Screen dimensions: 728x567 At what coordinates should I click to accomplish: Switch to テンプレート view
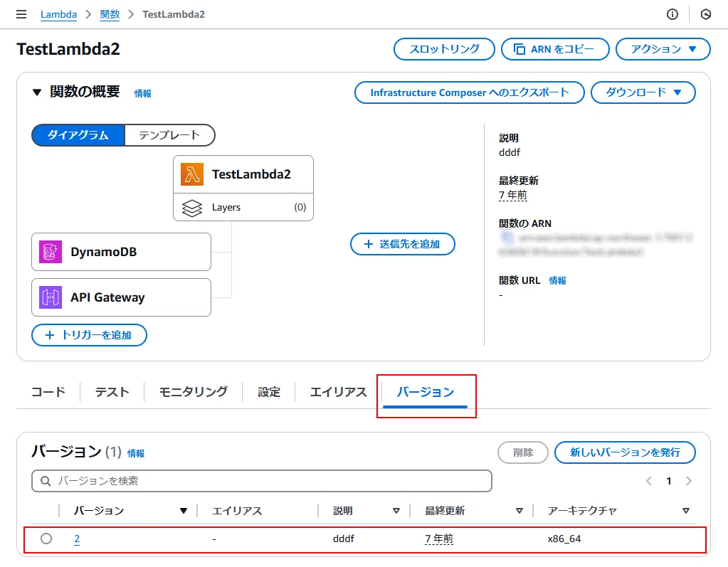[x=169, y=135]
